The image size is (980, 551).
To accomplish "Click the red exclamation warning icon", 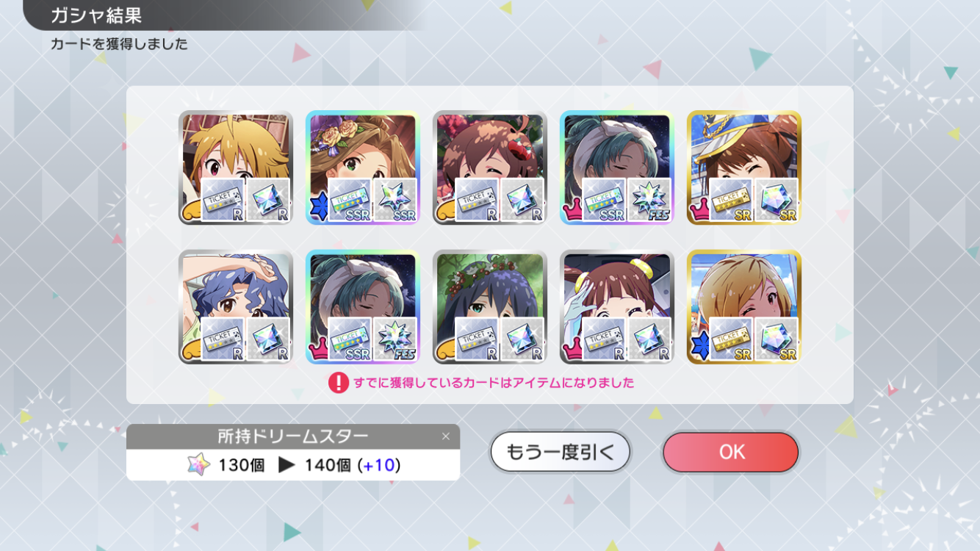I will pyautogui.click(x=338, y=383).
